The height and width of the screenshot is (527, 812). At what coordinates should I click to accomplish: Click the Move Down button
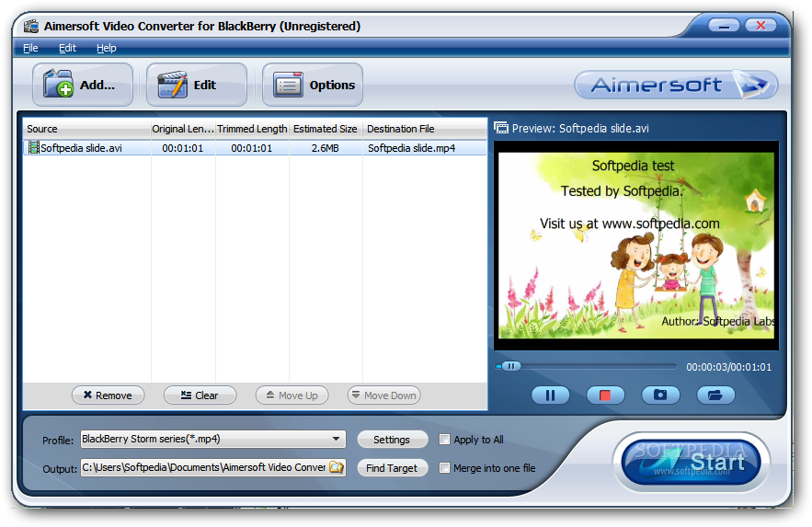pos(383,395)
